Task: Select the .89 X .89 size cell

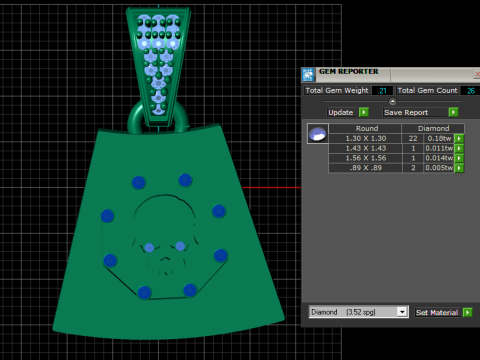Action: (365, 168)
